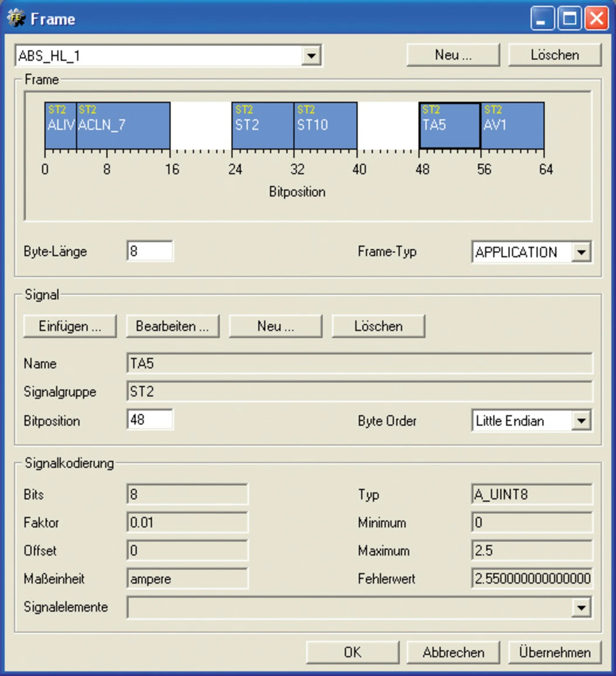Click the Löschen button in Signal group

point(378,326)
